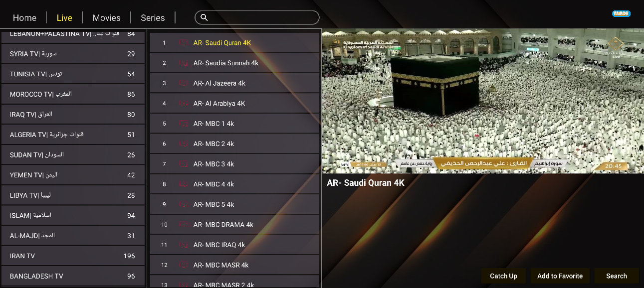
Task: Open the TUNISIA TV category
Action: tap(72, 74)
